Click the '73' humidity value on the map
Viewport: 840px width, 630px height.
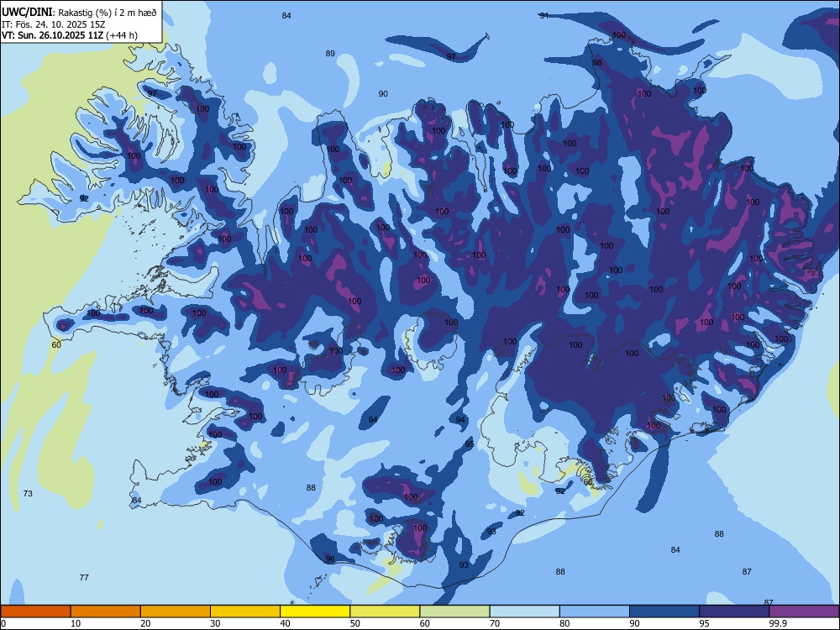pyautogui.click(x=28, y=493)
